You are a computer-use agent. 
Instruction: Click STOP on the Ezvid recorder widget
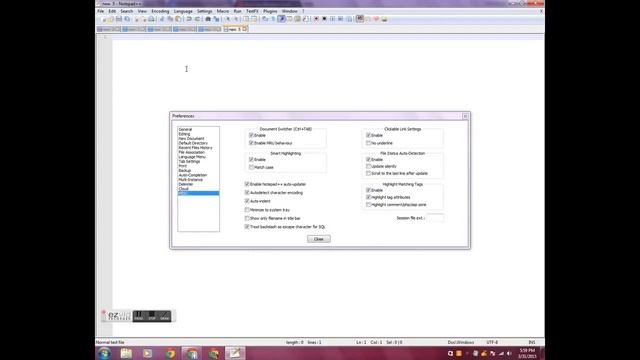152,316
